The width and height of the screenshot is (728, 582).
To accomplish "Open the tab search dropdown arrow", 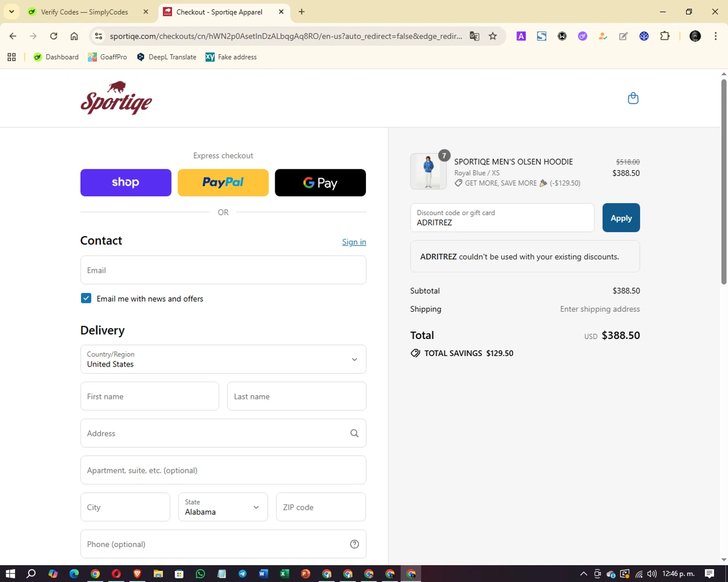I will click(x=12, y=12).
